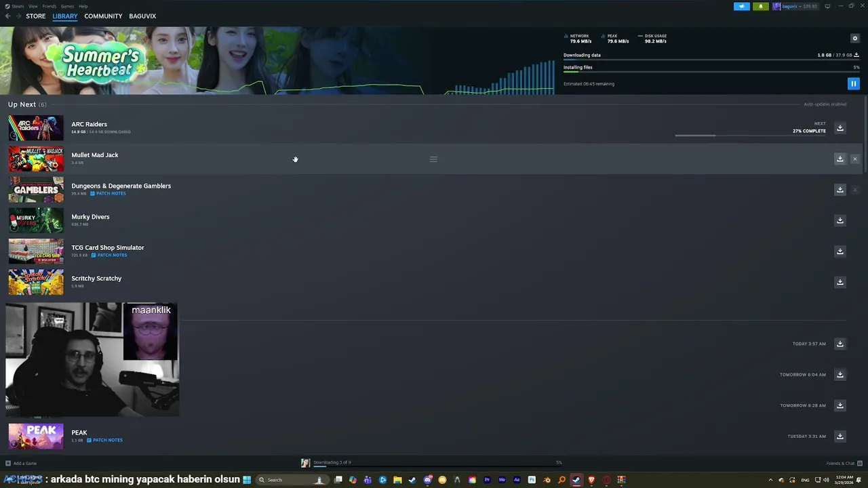The height and width of the screenshot is (488, 868).
Task: Click Scritchy Scratchy download icon
Action: (840, 282)
